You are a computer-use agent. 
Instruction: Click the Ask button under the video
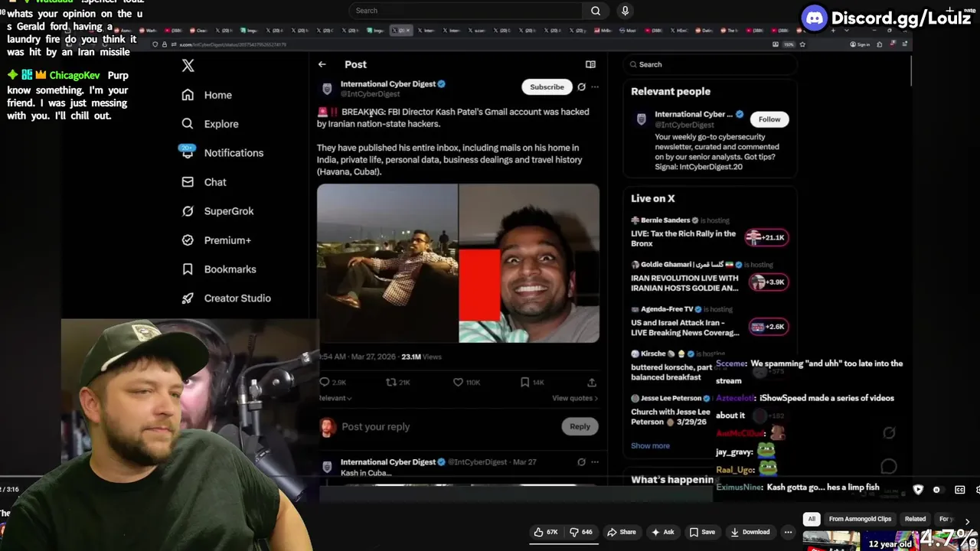(x=662, y=532)
